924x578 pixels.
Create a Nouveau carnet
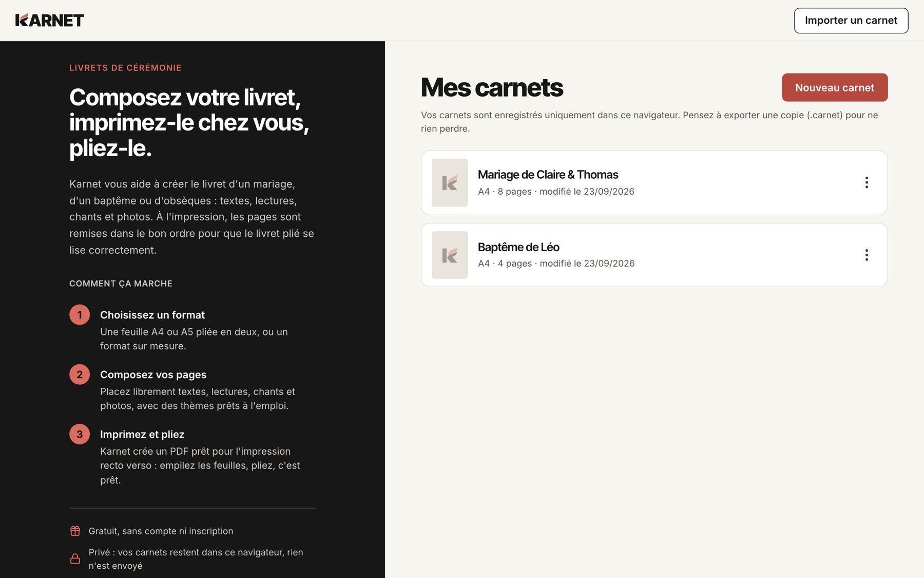pyautogui.click(x=835, y=87)
